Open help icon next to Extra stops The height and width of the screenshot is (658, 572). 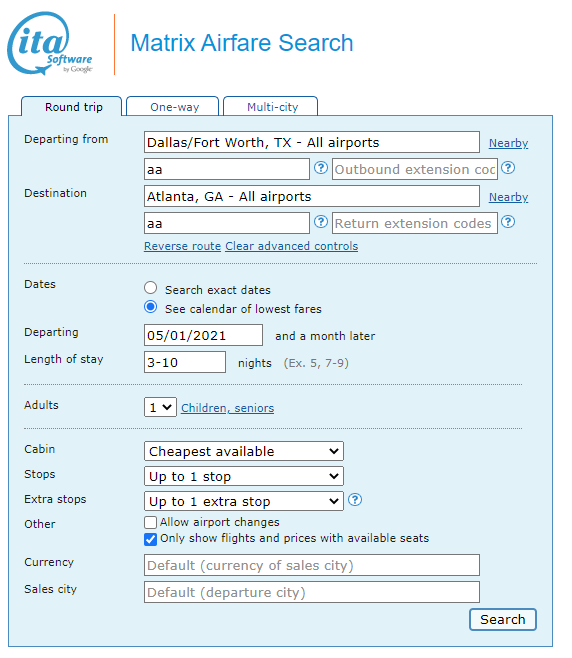click(355, 500)
